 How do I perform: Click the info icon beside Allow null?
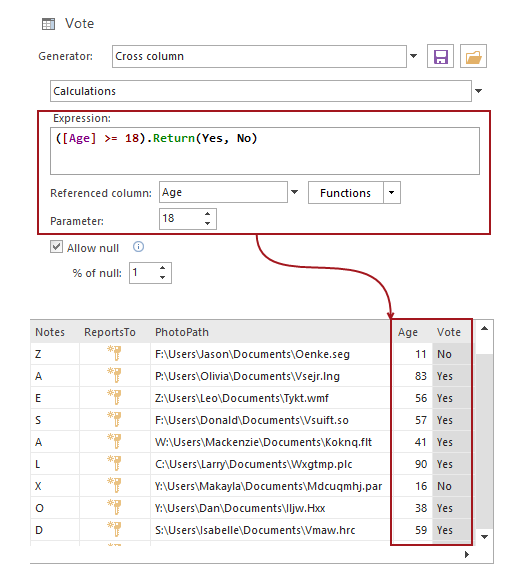pyautogui.click(x=138, y=247)
